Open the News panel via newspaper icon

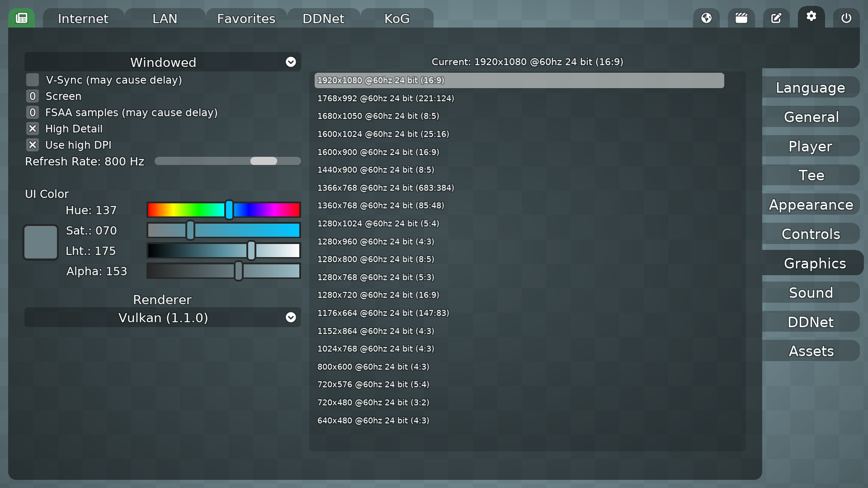pos(21,18)
